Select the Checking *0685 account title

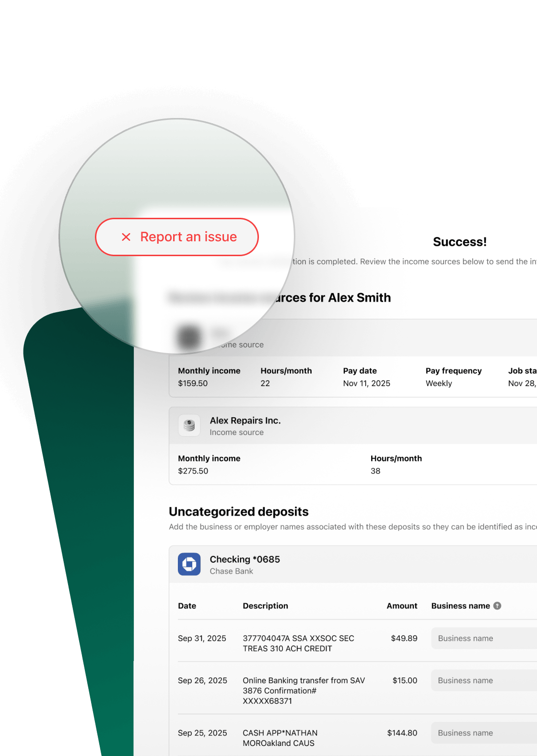(x=245, y=559)
